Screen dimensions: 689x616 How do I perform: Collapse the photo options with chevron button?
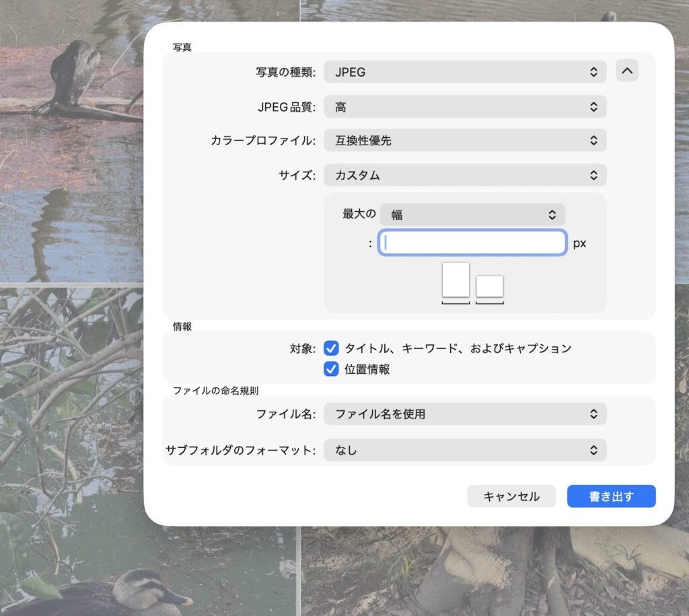coord(626,71)
